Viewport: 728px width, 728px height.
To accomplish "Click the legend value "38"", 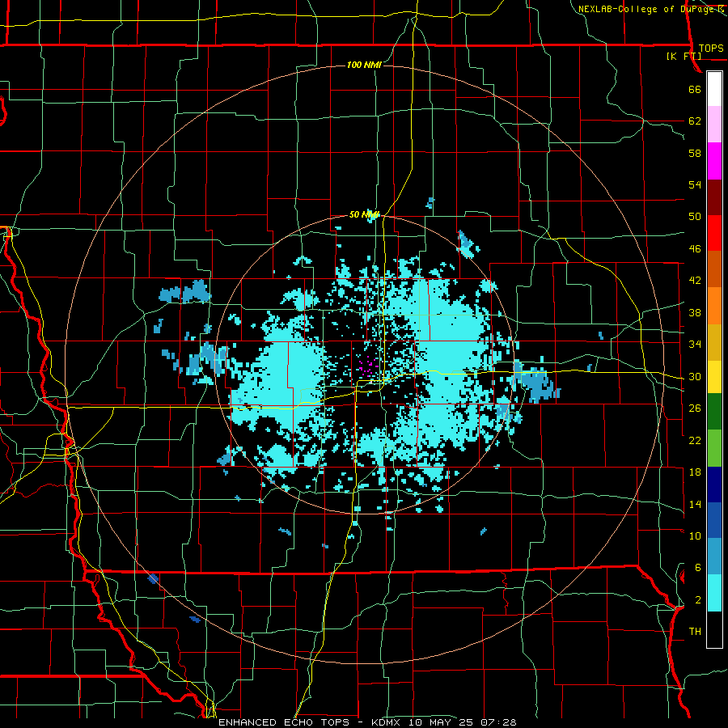I will click(x=695, y=312).
